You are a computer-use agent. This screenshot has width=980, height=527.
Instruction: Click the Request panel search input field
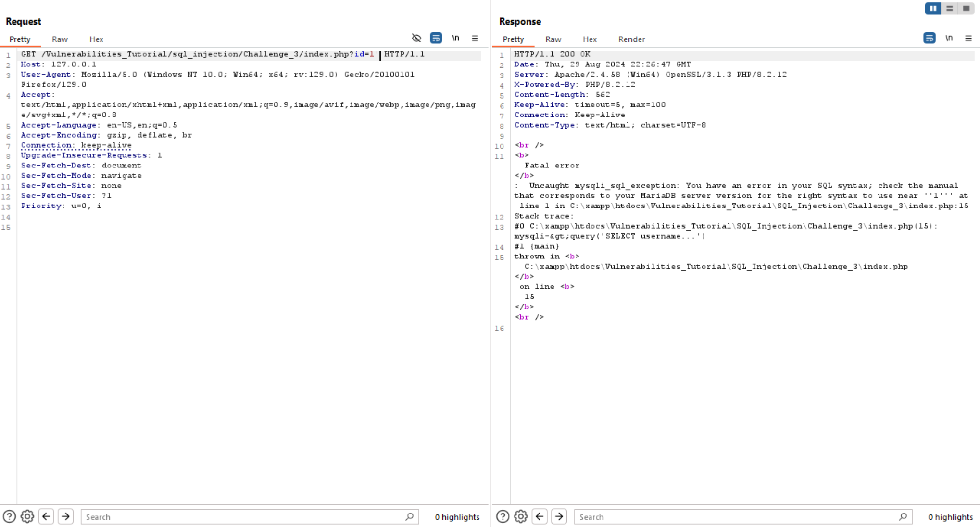click(249, 516)
